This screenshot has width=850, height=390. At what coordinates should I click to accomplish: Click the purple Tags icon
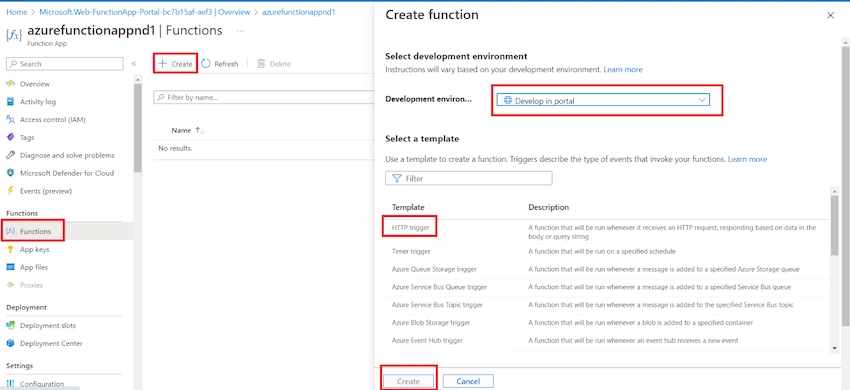point(10,138)
